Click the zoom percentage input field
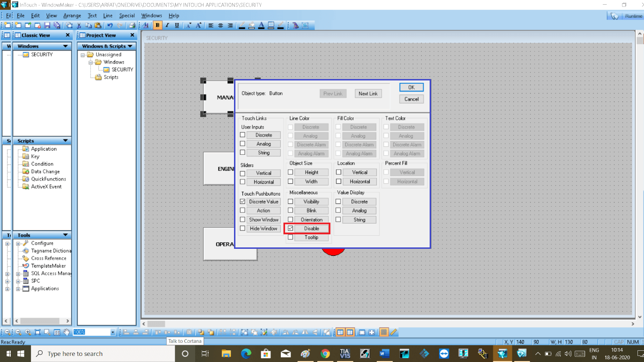The width and height of the screenshot is (644, 362). point(91,332)
